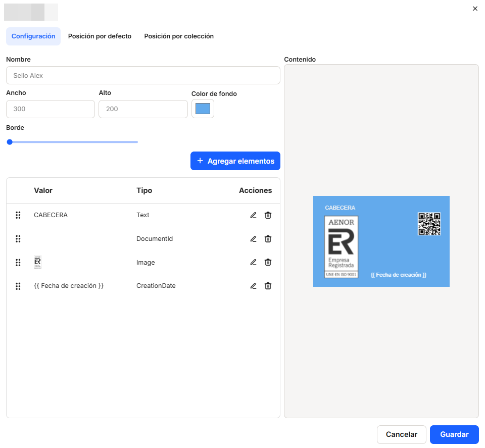Delete the DocumentId row
Viewport: 485px width, 448px height.
(x=268, y=239)
